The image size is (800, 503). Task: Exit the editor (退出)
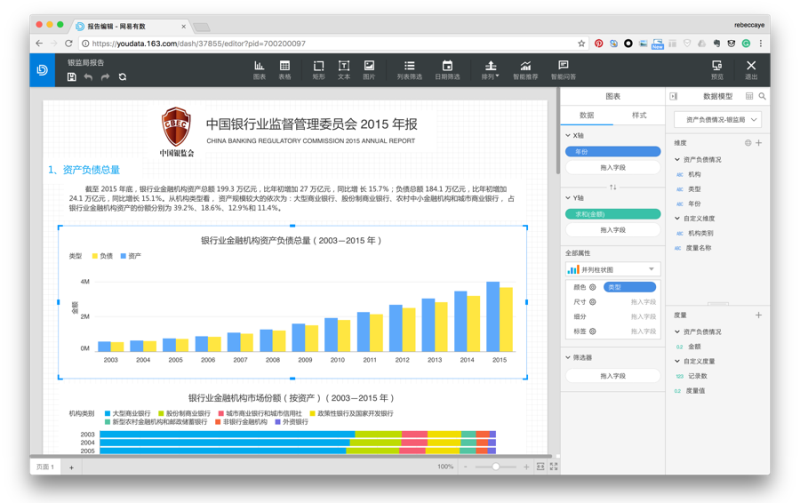click(751, 70)
